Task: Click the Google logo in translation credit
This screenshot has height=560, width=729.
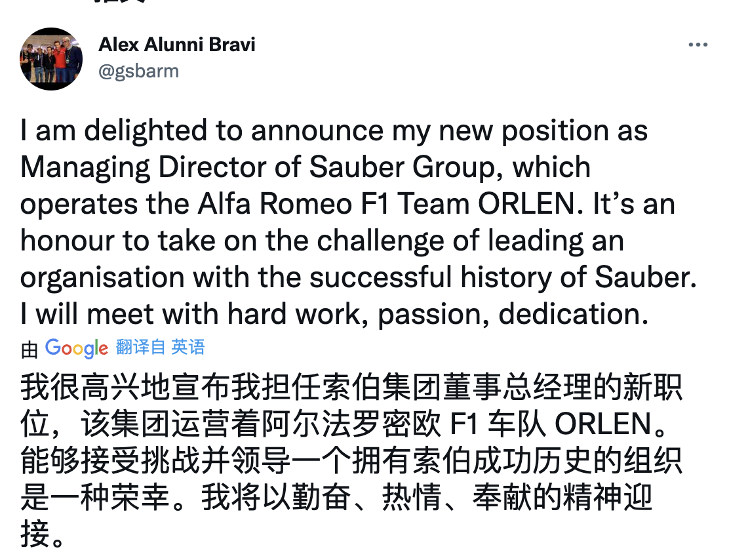Action: [76, 348]
